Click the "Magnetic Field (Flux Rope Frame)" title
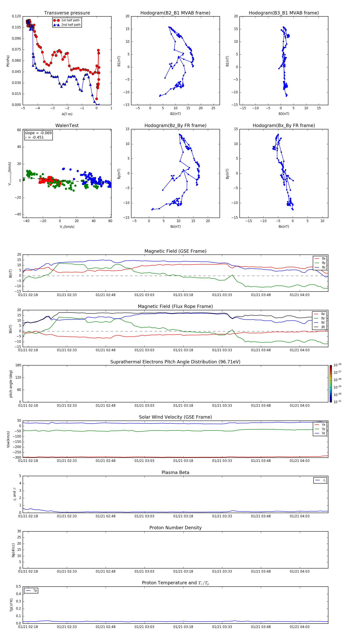Screen dimensions: 351x644 pyautogui.click(x=175, y=307)
